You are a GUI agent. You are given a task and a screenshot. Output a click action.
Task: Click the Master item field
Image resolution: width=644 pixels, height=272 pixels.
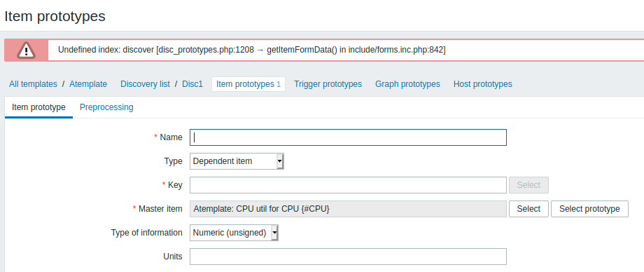pos(348,209)
